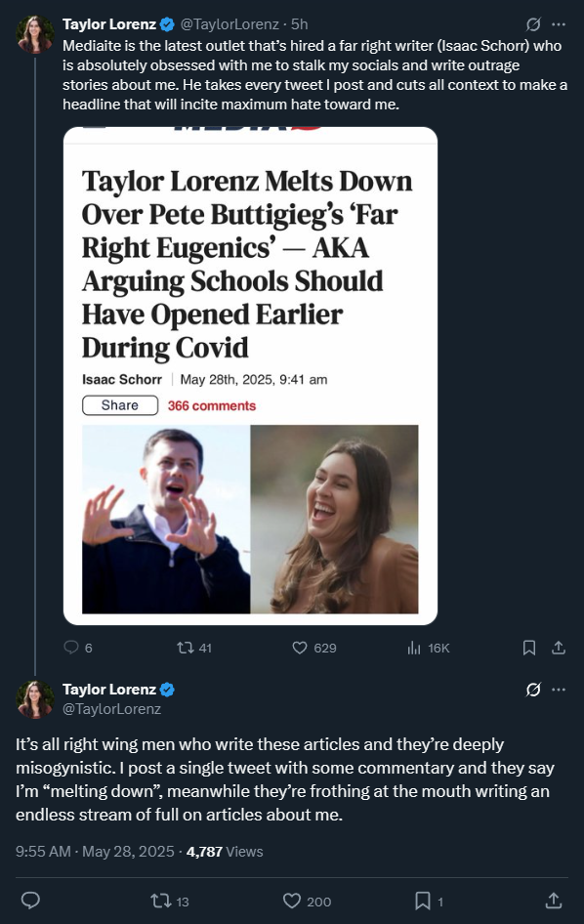This screenshot has width=584, height=924.
Task: Reply to the first tweet with 6 replies
Action: click(78, 648)
